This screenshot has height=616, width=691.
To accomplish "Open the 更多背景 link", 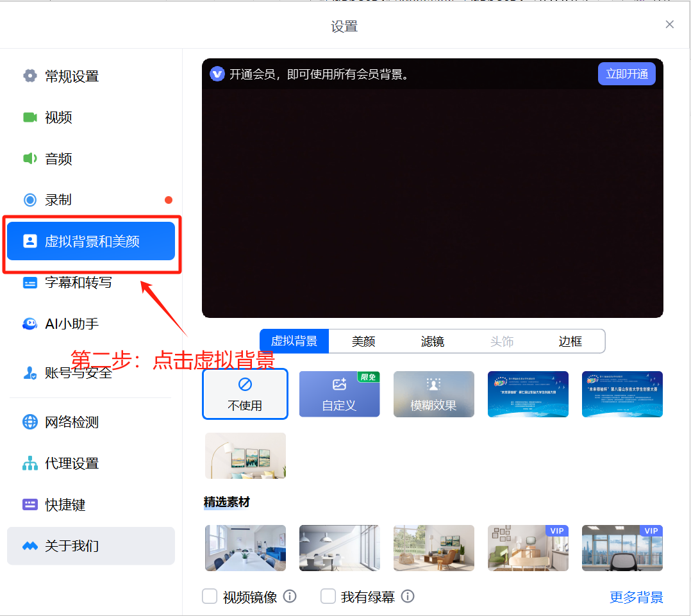I will pyautogui.click(x=636, y=597).
